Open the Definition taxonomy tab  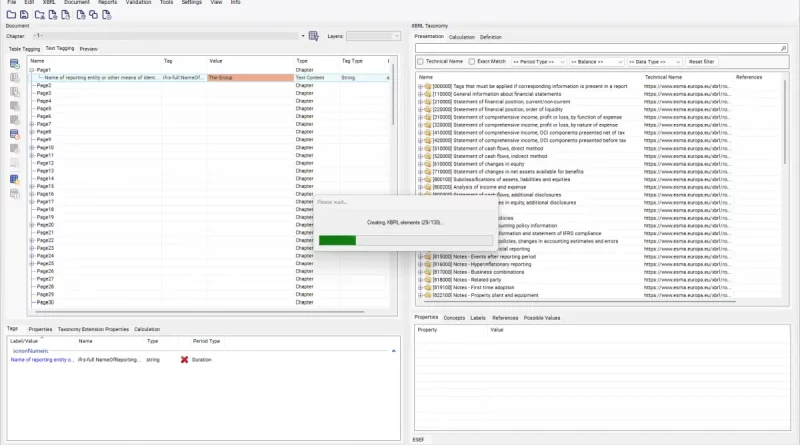(x=490, y=37)
